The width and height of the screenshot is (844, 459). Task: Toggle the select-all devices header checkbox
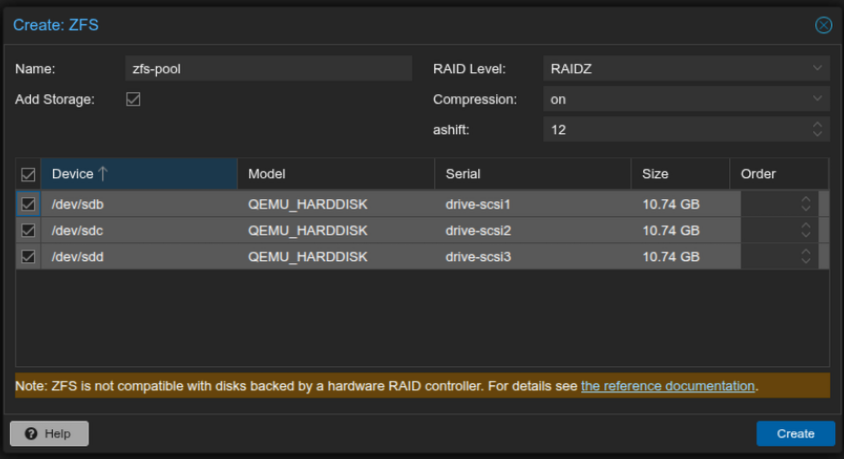pyautogui.click(x=28, y=174)
